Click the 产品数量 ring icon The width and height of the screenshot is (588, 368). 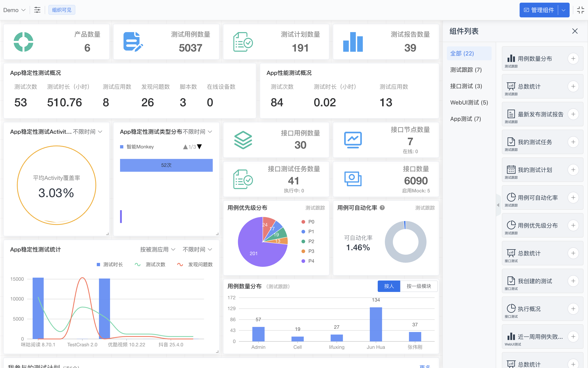pos(23,42)
